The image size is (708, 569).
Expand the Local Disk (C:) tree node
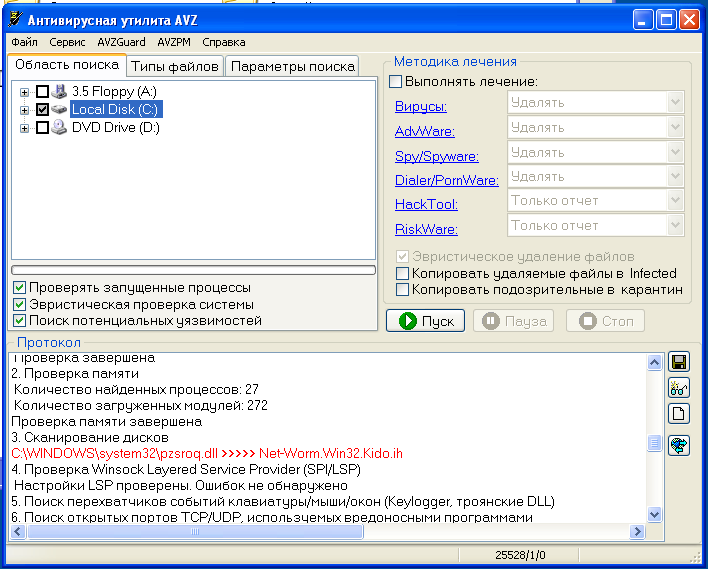click(x=24, y=110)
